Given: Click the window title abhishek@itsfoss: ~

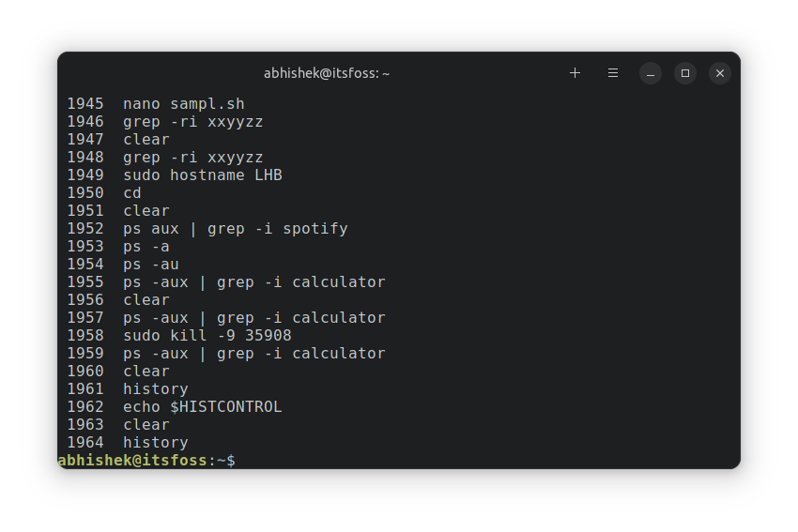Looking at the screenshot, I should (x=326, y=73).
